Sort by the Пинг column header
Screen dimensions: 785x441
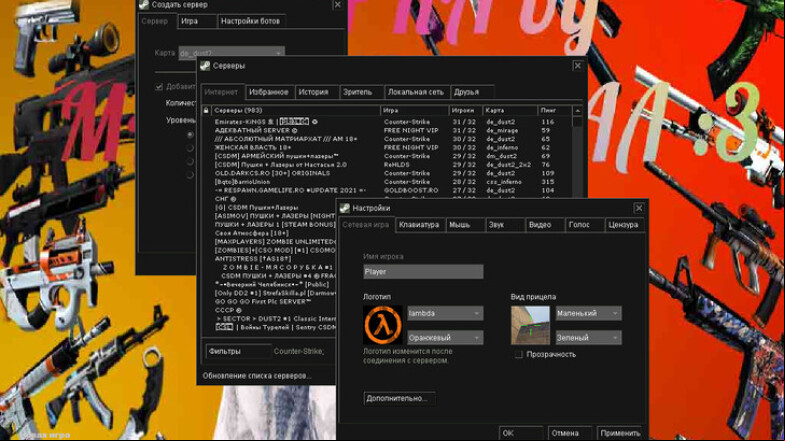(555, 110)
